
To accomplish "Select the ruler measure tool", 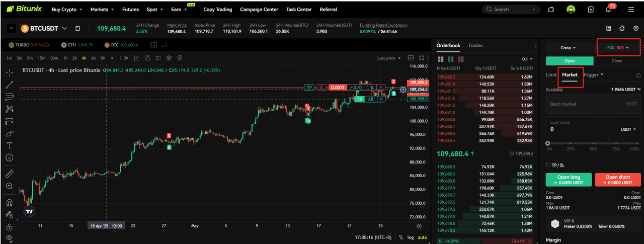I will tap(9, 174).
